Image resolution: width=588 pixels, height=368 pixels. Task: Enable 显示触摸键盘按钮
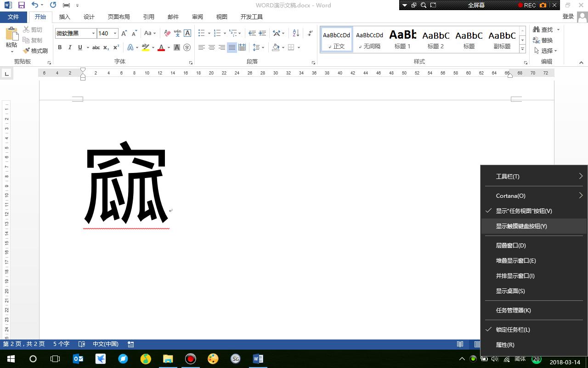point(521,226)
